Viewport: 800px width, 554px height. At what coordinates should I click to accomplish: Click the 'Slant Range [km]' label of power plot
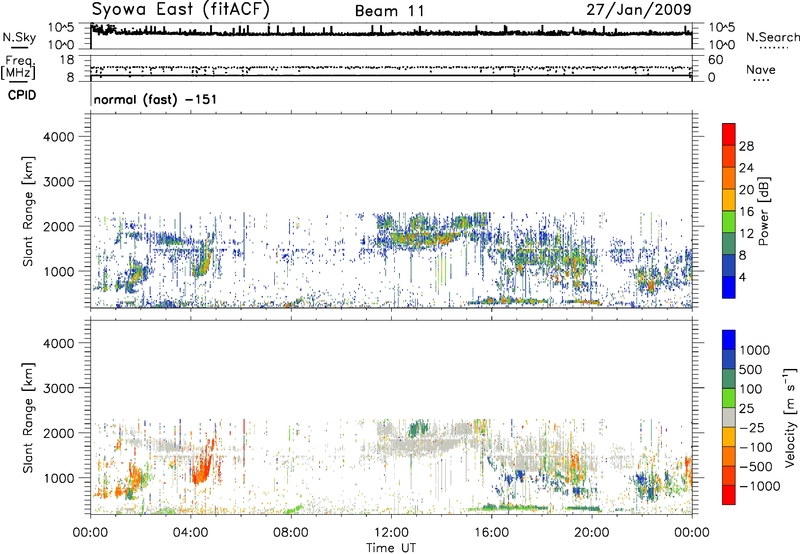(x=28, y=212)
